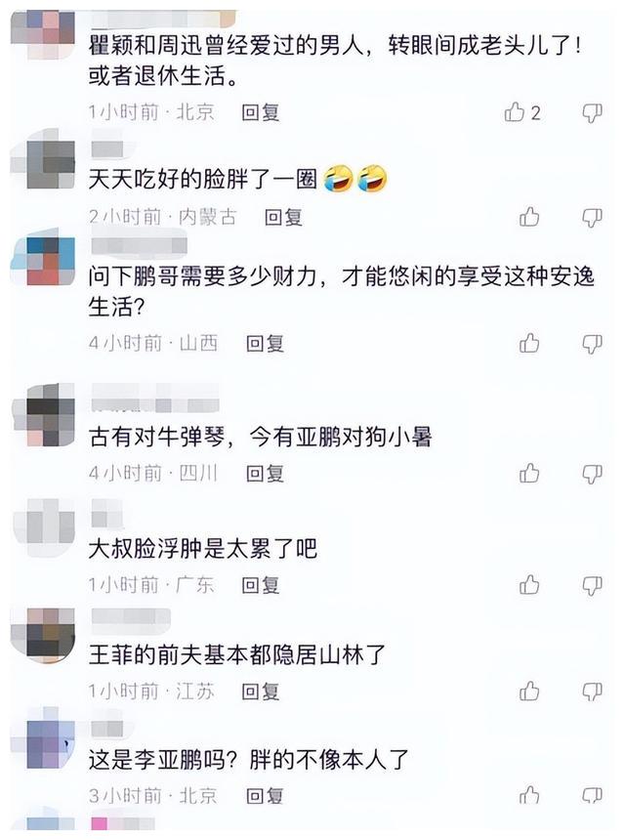Reply to the 广东 comment
This screenshot has height=840, width=625.
pos(261,585)
